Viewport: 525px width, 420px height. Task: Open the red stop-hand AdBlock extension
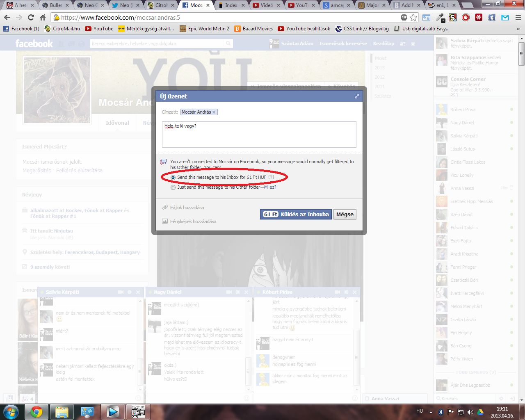(466, 17)
